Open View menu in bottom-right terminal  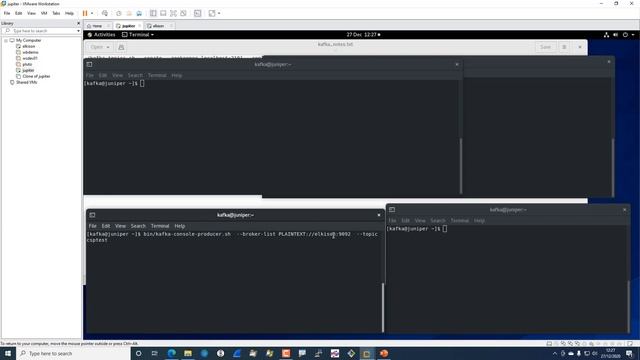click(420, 220)
